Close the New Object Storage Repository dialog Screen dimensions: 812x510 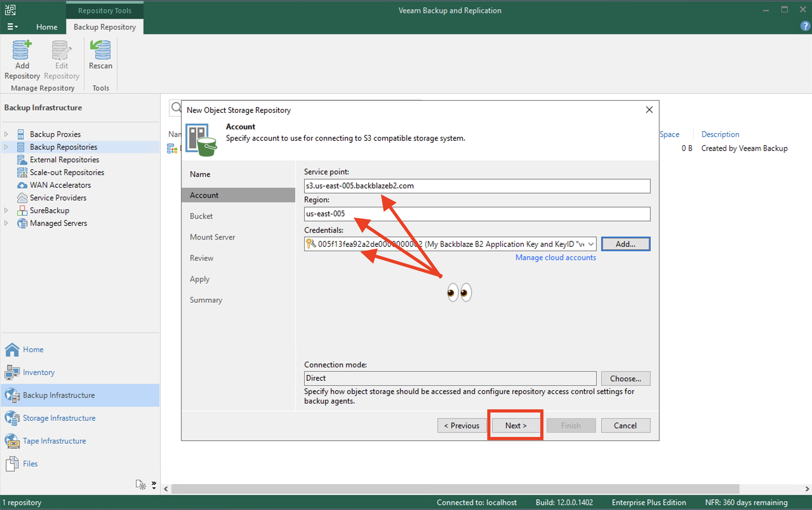[x=649, y=110]
